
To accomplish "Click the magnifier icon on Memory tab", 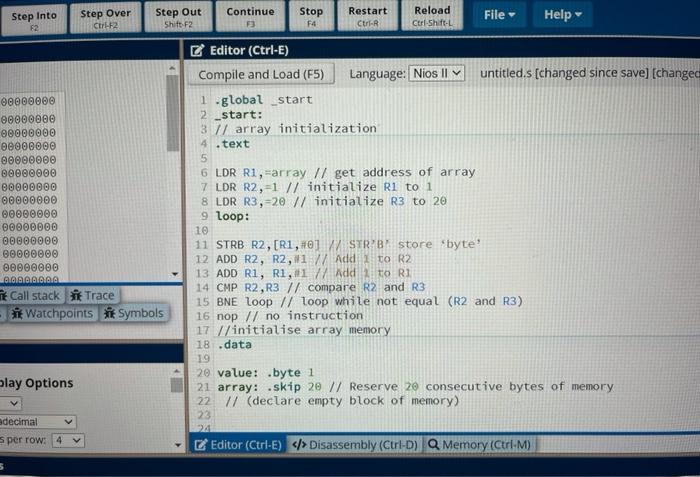I will (433, 445).
